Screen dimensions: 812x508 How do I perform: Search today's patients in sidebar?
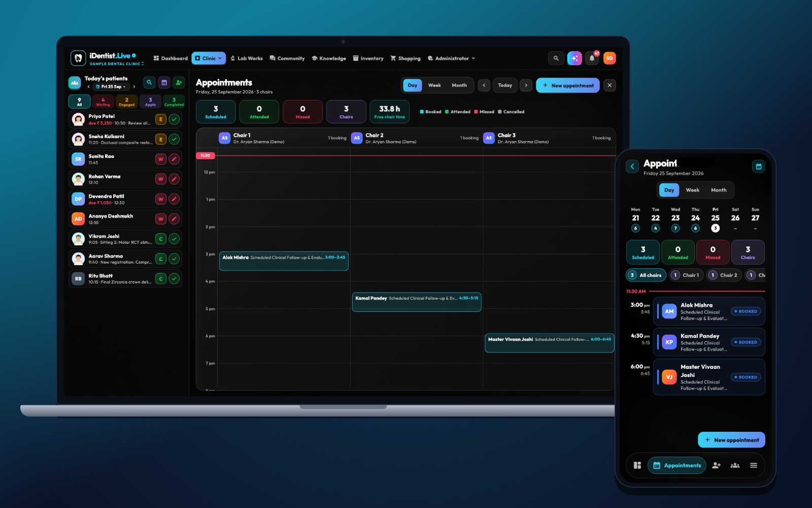pyautogui.click(x=149, y=82)
